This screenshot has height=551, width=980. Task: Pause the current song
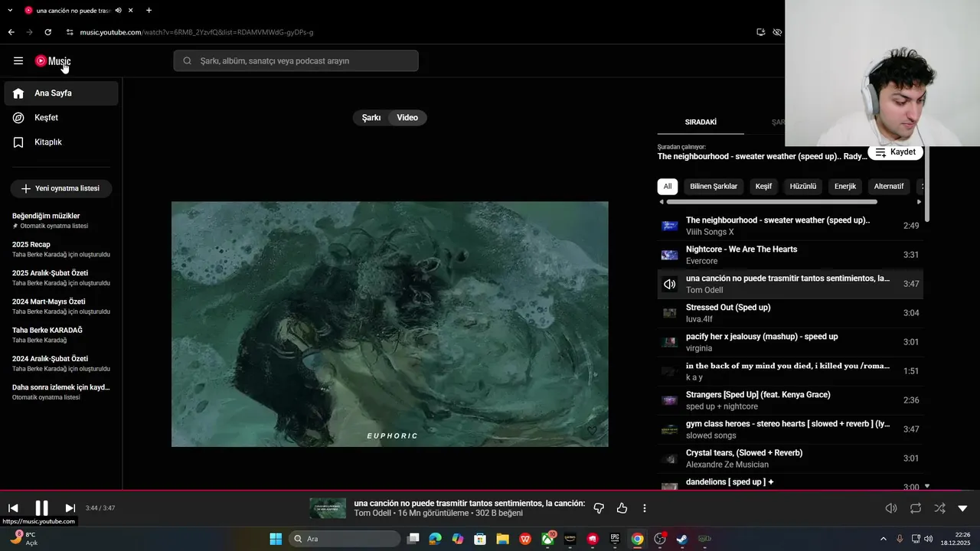pos(41,508)
